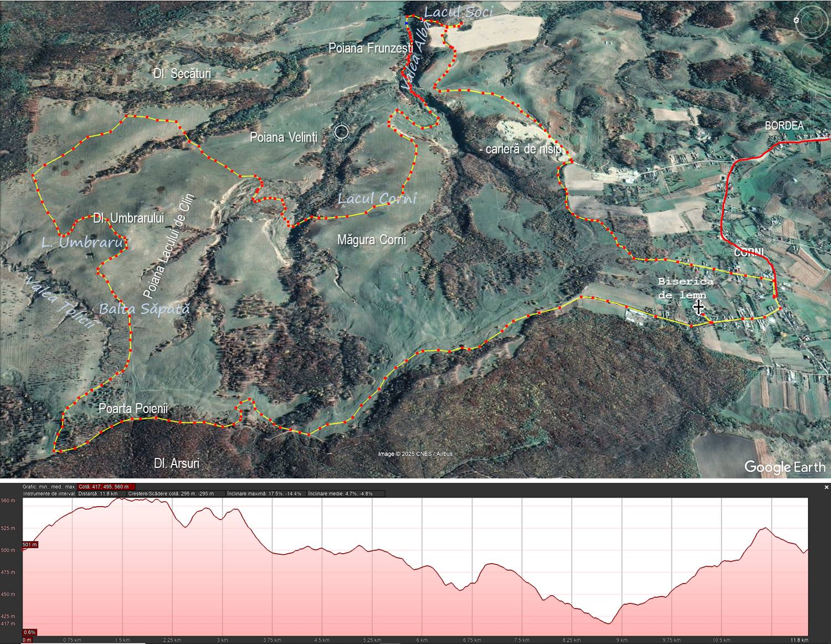Click the North 'N' compass marker
The height and width of the screenshot is (644, 831).
coord(797,20)
